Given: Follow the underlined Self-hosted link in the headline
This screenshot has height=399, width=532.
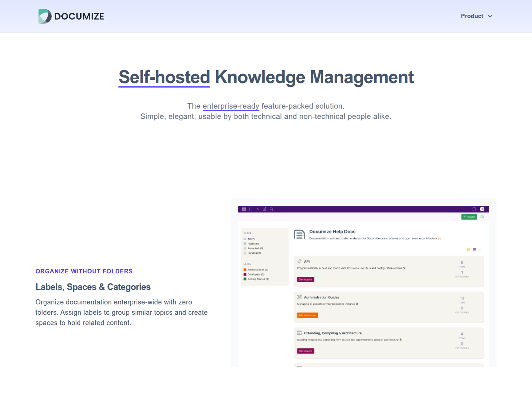Looking at the screenshot, I should [164, 77].
